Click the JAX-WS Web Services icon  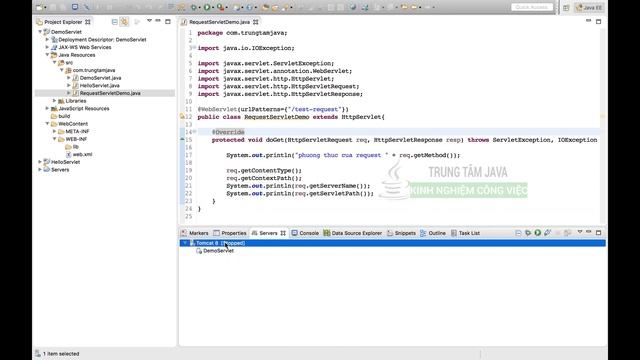[x=54, y=47]
